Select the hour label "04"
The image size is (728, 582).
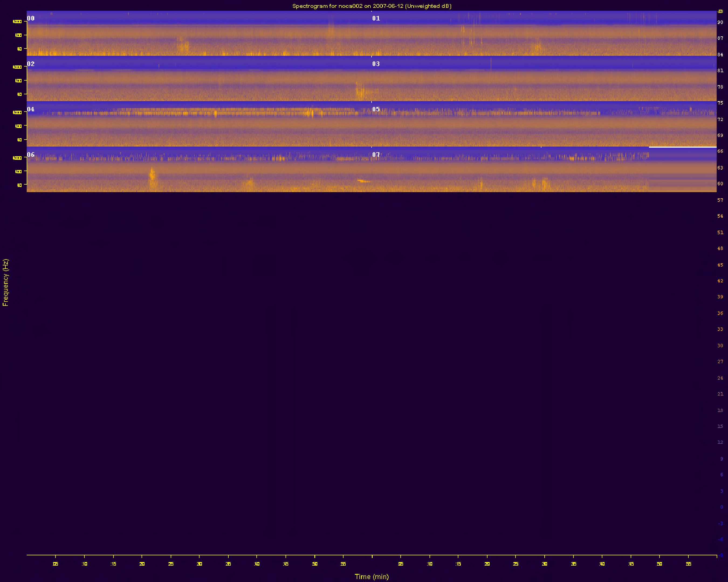point(31,109)
